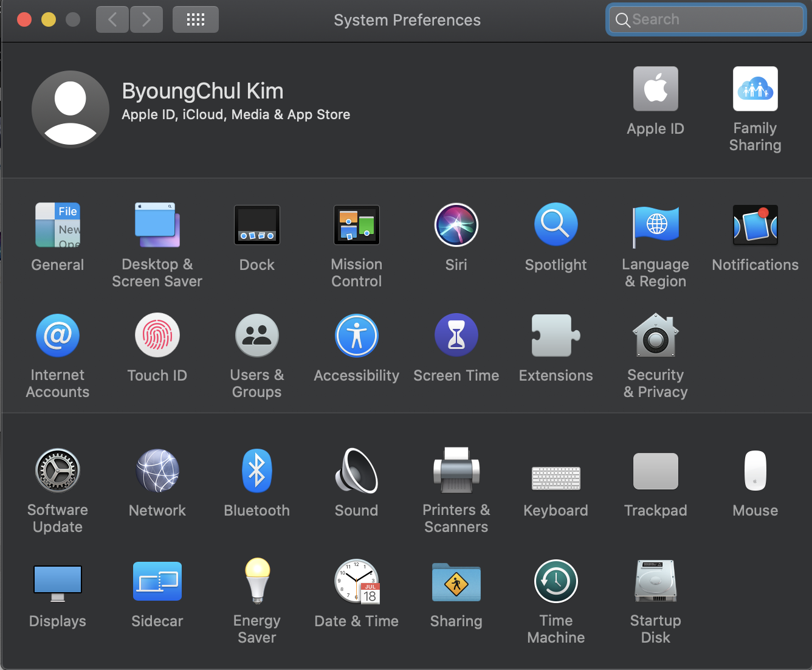Minimize the System Preferences window
812x670 pixels.
(x=49, y=19)
